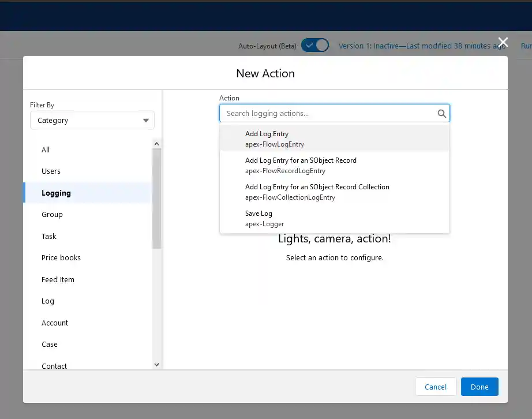Viewport: 532px width, 419px height.
Task: Choose the Add Log Entry action
Action: (x=267, y=139)
